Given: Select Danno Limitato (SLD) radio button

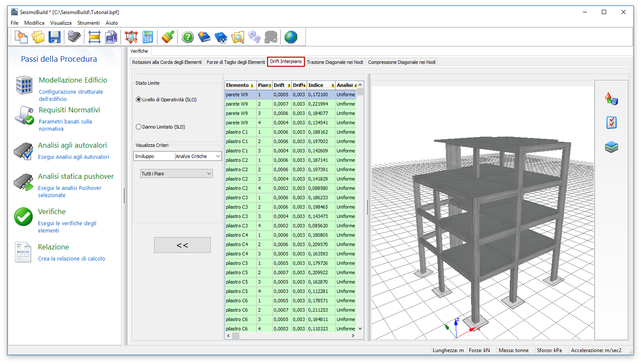Looking at the screenshot, I should [139, 127].
